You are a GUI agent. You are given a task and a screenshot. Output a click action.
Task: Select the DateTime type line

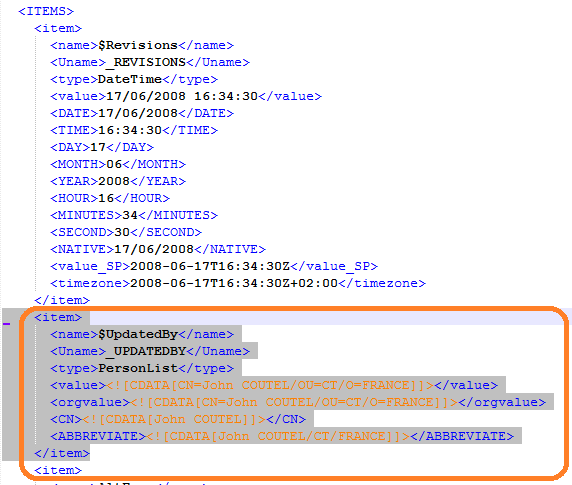click(x=134, y=79)
